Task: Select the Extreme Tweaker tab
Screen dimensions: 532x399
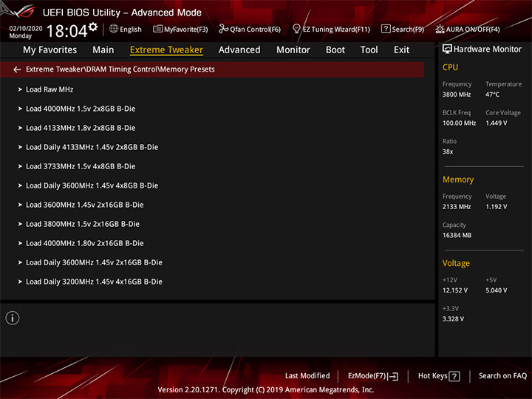Action: [166, 50]
